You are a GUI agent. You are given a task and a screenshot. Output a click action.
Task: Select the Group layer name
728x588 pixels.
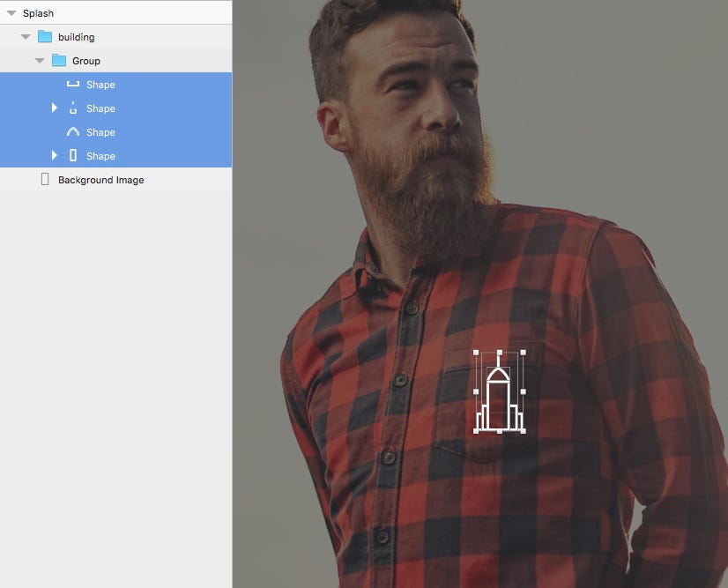(85, 61)
